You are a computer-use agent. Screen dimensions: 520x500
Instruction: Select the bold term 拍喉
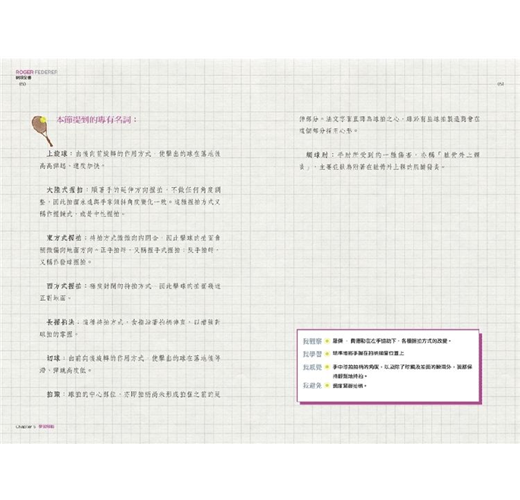click(x=53, y=394)
